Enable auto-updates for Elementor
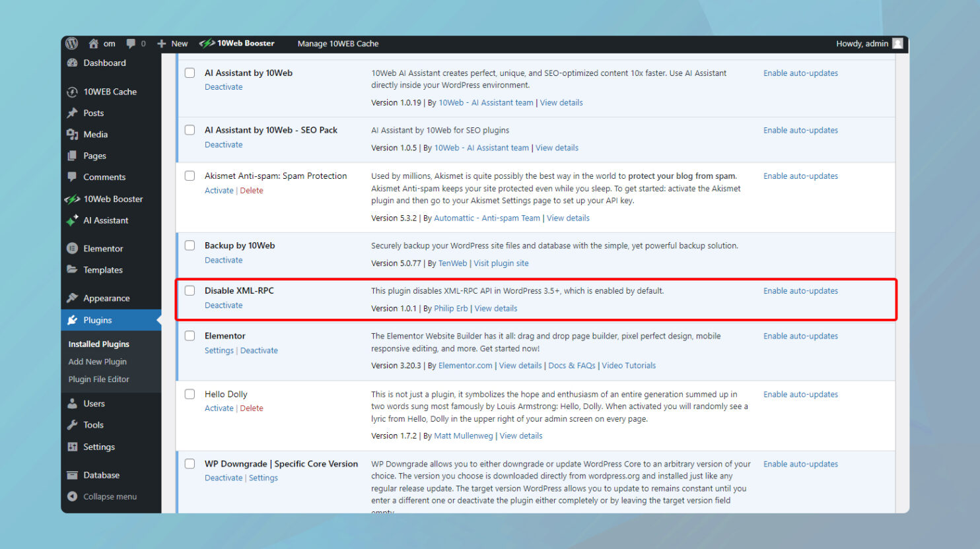Image resolution: width=980 pixels, height=549 pixels. 800,336
